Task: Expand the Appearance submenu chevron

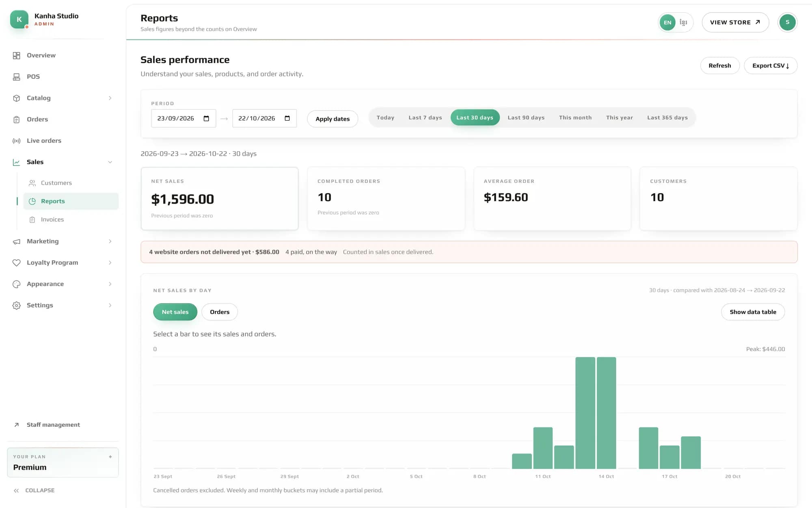Action: coord(110,284)
